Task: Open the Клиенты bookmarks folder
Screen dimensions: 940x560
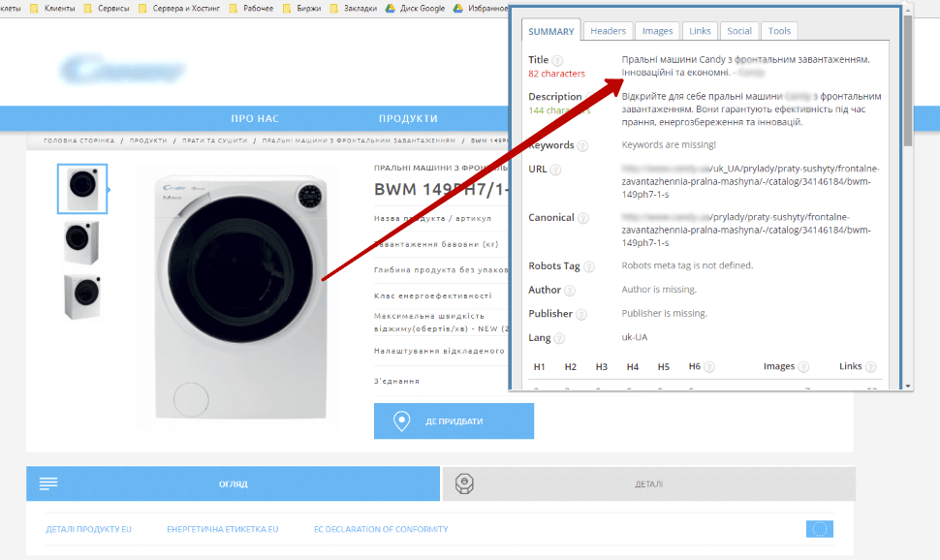Action: click(x=52, y=9)
